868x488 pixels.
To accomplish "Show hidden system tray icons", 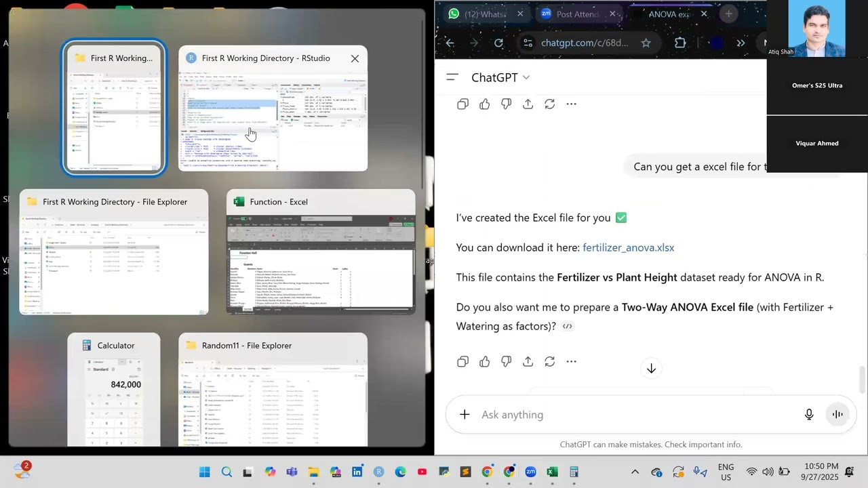I will [x=635, y=472].
